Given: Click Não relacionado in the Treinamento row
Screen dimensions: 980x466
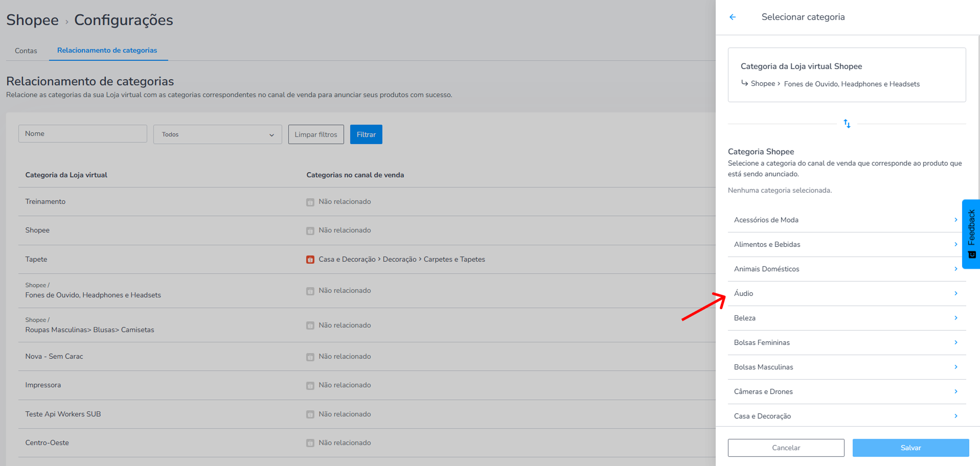Looking at the screenshot, I should pyautogui.click(x=345, y=201).
